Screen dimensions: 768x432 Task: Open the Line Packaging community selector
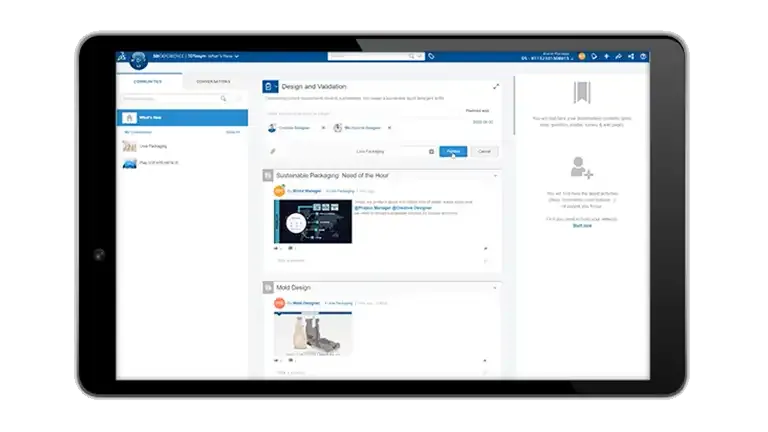394,151
